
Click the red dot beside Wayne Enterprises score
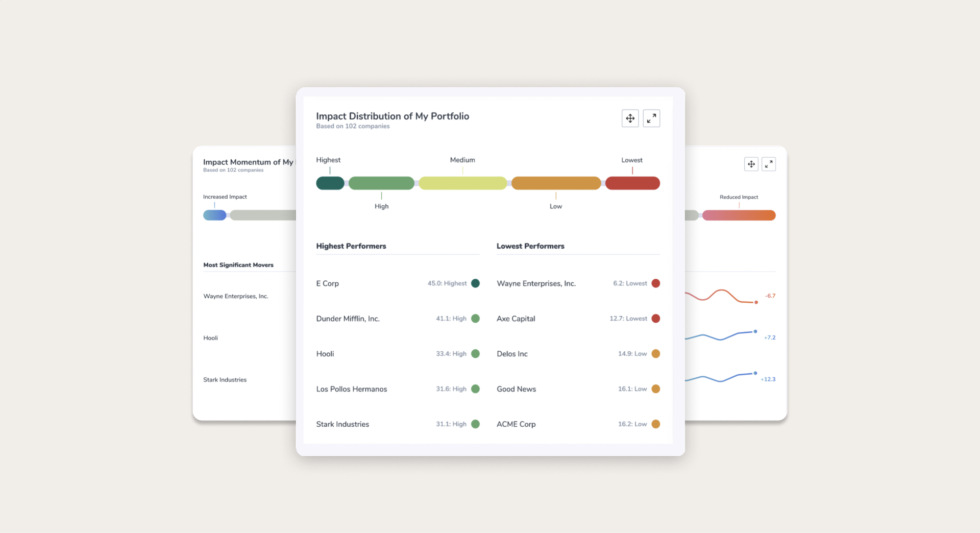(x=656, y=283)
